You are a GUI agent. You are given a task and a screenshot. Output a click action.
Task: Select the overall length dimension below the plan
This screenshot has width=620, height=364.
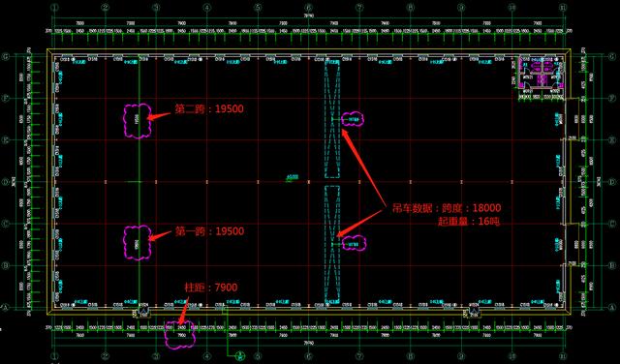tap(309, 342)
